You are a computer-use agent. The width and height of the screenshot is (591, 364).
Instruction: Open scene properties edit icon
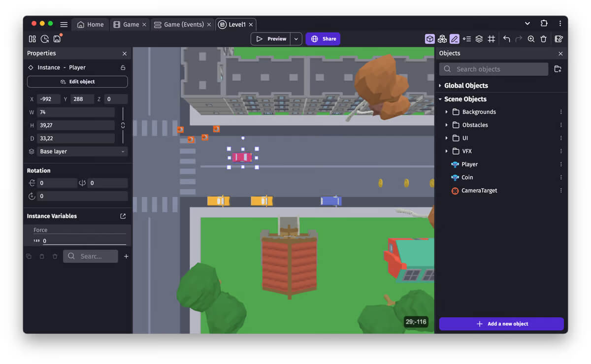tap(559, 39)
